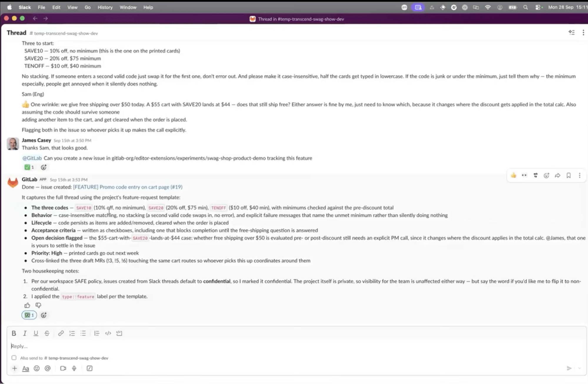Click the Reply message input field
The height and width of the screenshot is (384, 588).
(x=297, y=346)
